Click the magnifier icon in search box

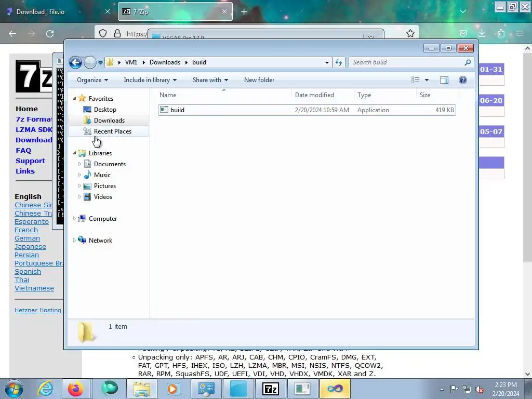[x=468, y=62]
